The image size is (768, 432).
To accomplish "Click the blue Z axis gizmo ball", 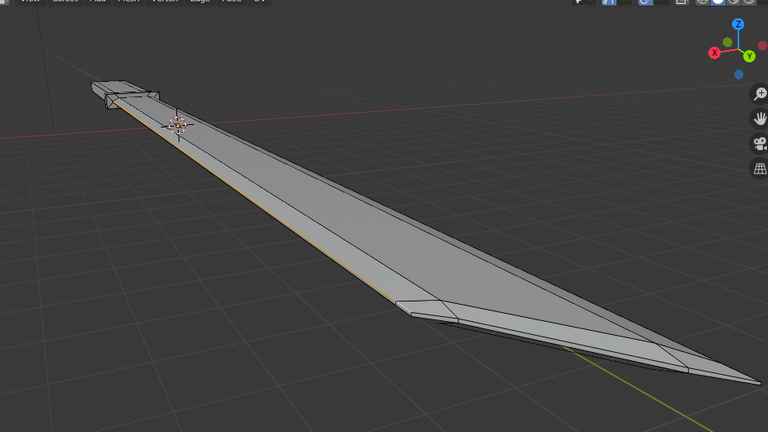I will coord(738,24).
